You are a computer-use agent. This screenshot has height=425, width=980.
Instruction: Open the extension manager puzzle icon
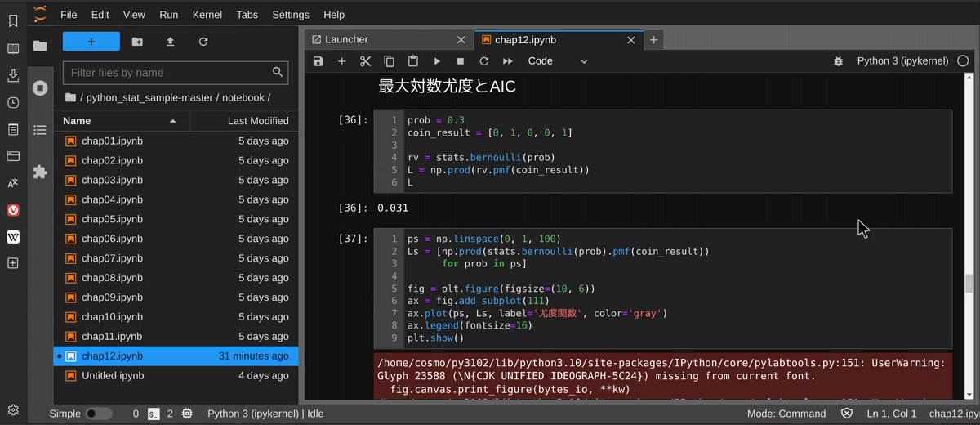tap(40, 172)
